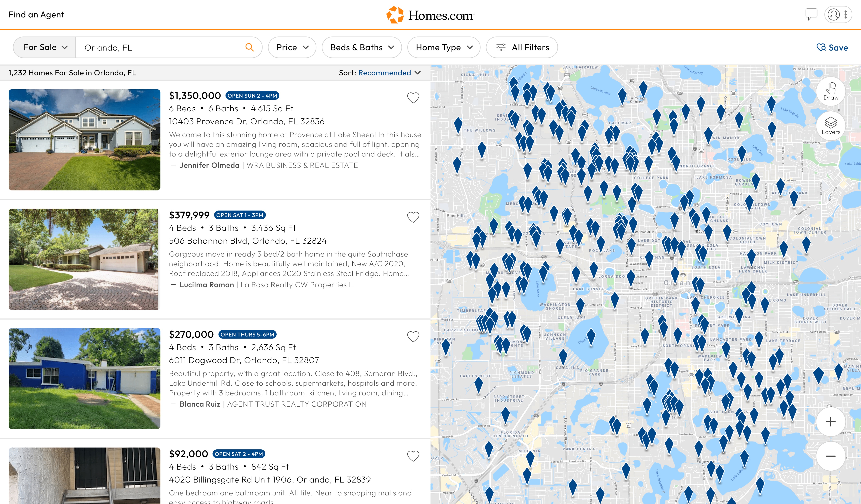Click AGENT TRUST REALTY CORPORATION text

297,404
